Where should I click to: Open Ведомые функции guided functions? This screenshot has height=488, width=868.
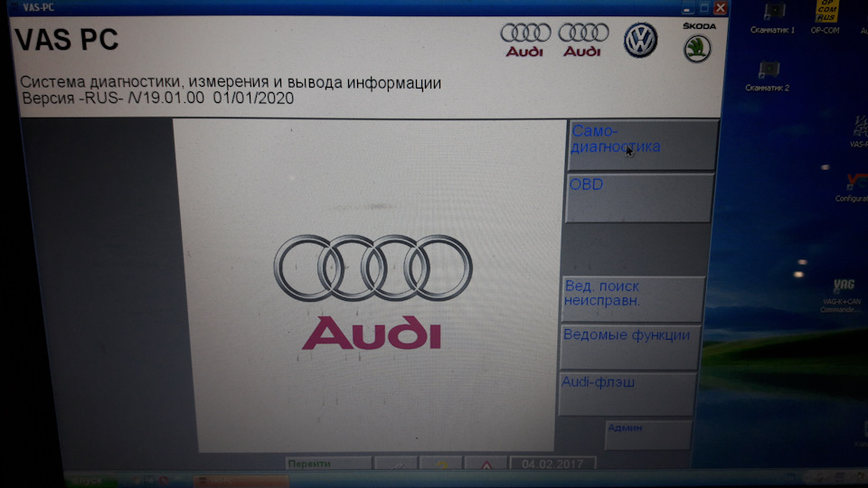tap(629, 347)
